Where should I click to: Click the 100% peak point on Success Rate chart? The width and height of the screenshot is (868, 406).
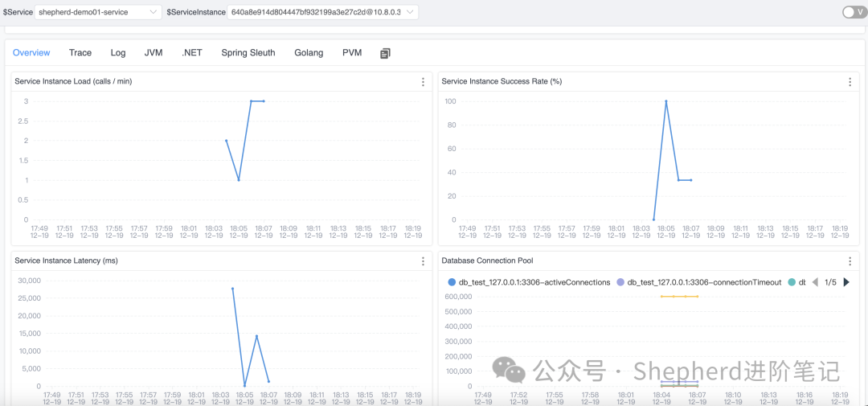(666, 101)
